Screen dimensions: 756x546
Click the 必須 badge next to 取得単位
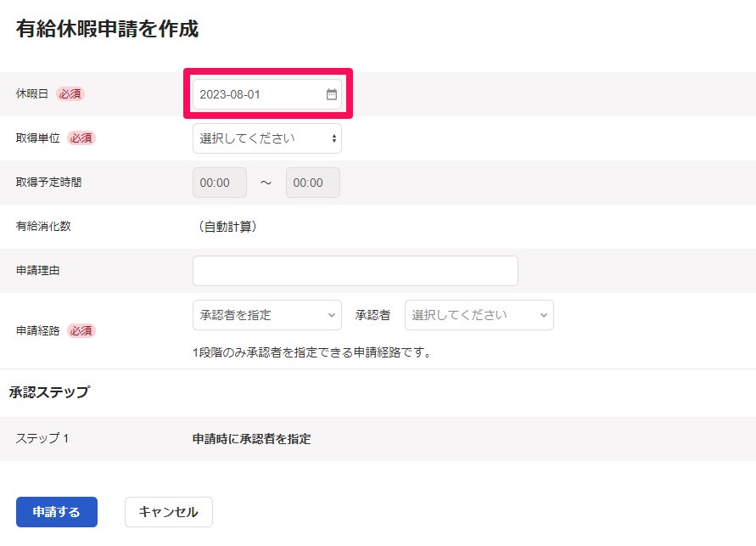81,138
